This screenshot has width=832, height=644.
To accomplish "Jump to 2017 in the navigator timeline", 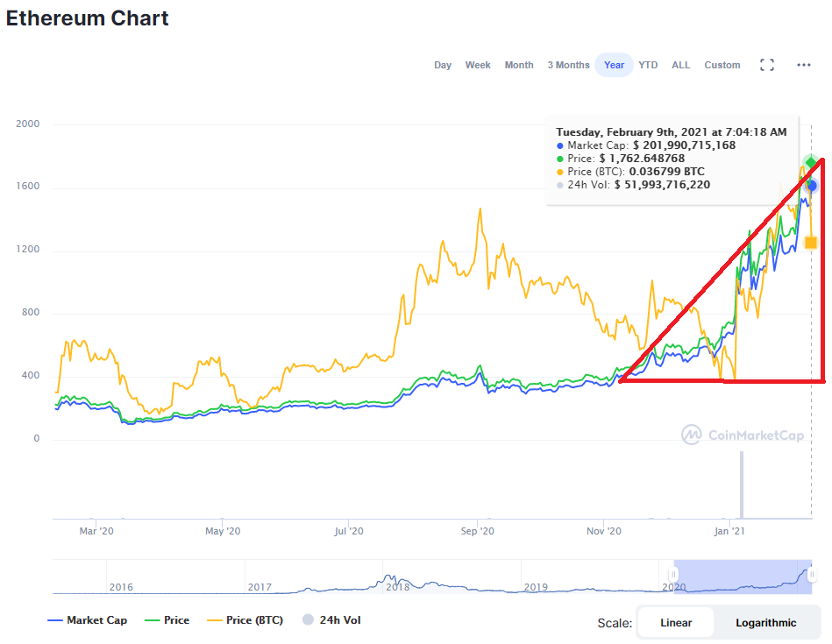I will coord(260,587).
